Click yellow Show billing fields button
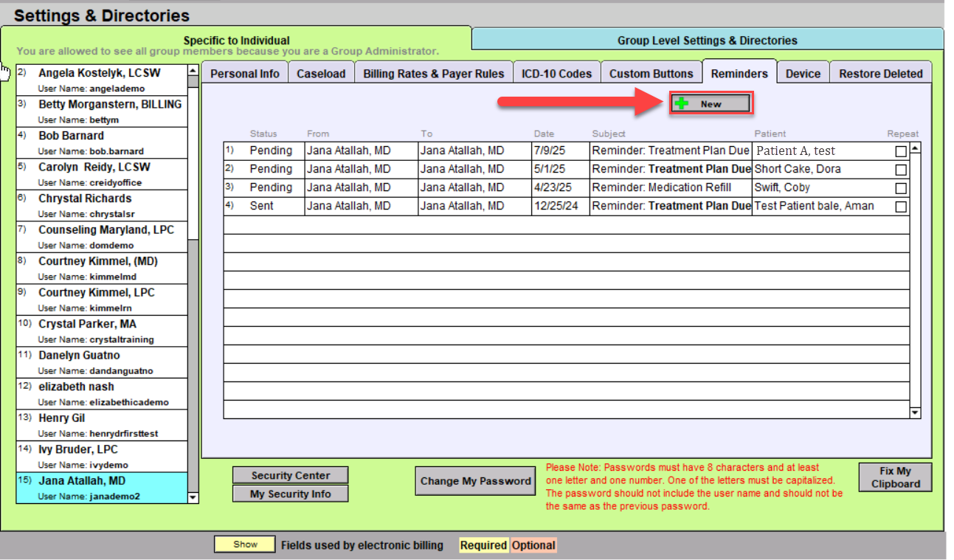Image resolution: width=954 pixels, height=560 pixels. (245, 545)
